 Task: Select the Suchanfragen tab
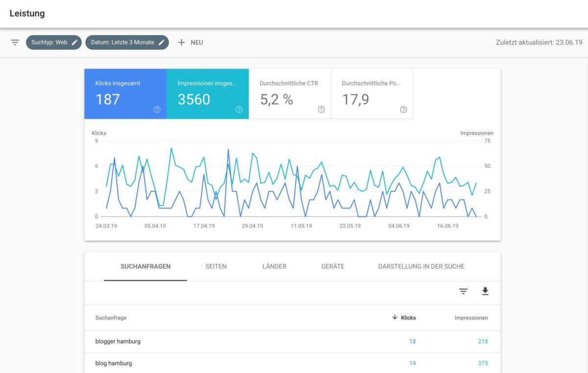146,267
